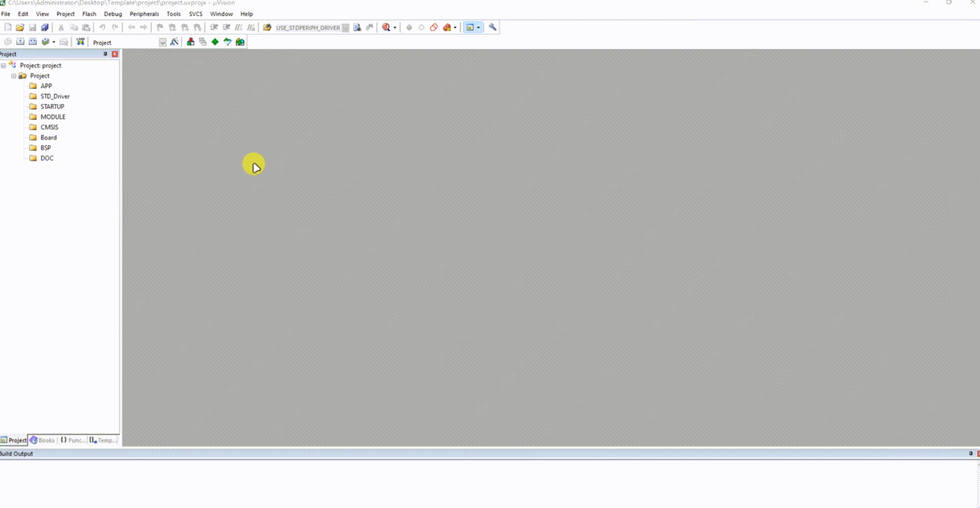The height and width of the screenshot is (508, 980).
Task: Click the Build target icon
Action: [x=20, y=42]
